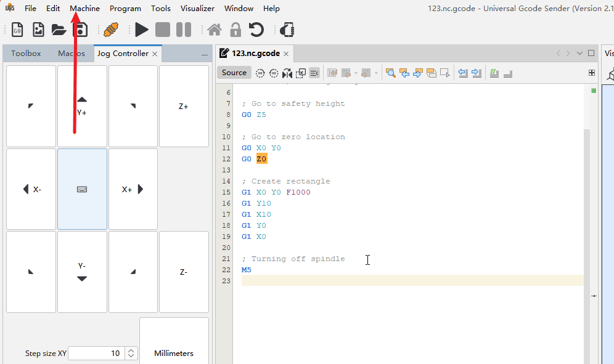
Task: Toggle the Source view button
Action: click(234, 73)
